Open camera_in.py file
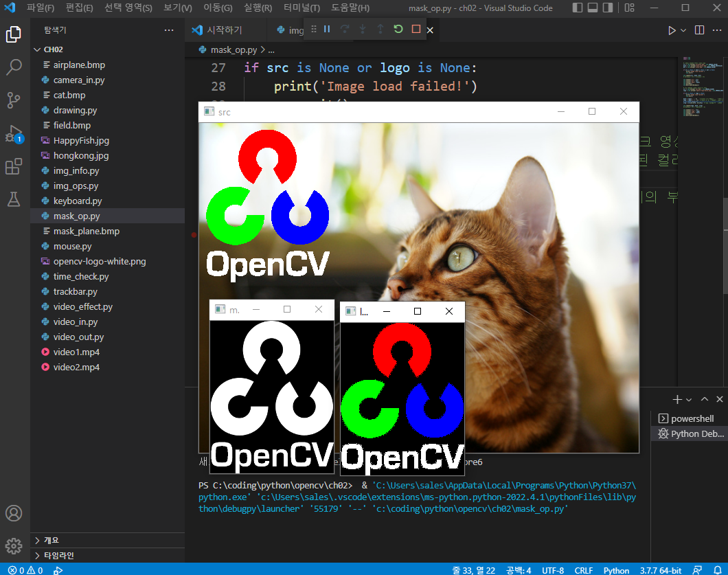Image resolution: width=728 pixels, height=575 pixels. pos(79,80)
